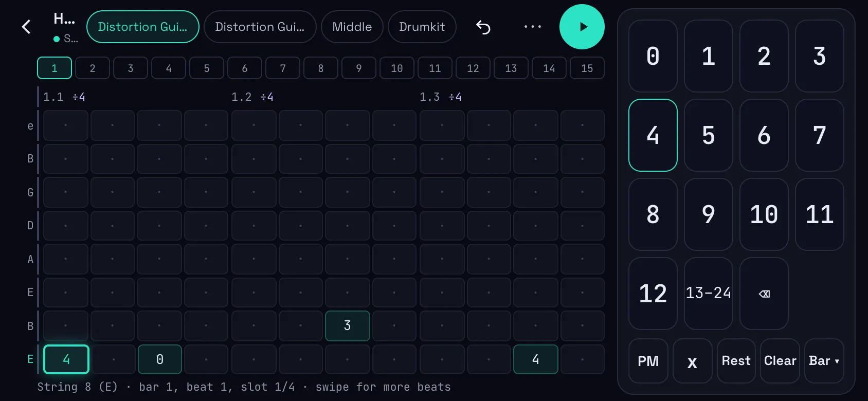Select the fret 3 note on the B string
This screenshot has width=868, height=401.
pyautogui.click(x=348, y=326)
